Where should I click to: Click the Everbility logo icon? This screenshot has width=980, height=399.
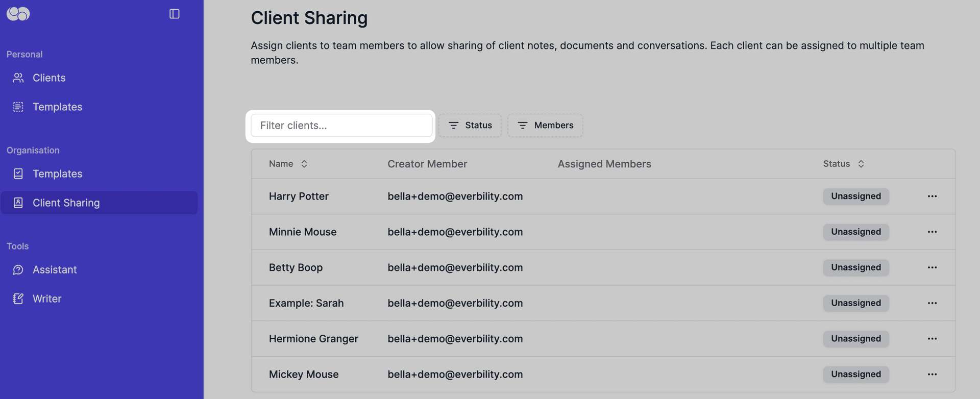pyautogui.click(x=18, y=14)
